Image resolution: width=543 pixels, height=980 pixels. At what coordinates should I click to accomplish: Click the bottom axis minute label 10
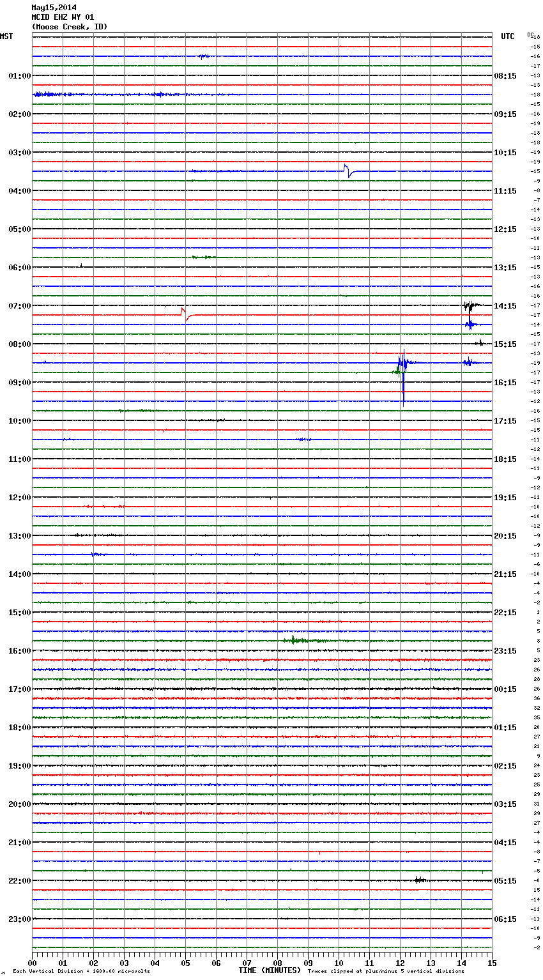339,963
